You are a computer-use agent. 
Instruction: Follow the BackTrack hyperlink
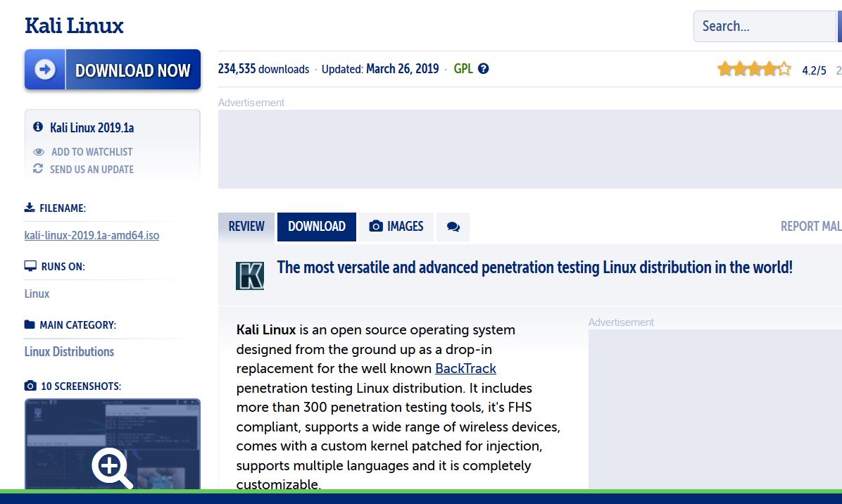[465, 368]
